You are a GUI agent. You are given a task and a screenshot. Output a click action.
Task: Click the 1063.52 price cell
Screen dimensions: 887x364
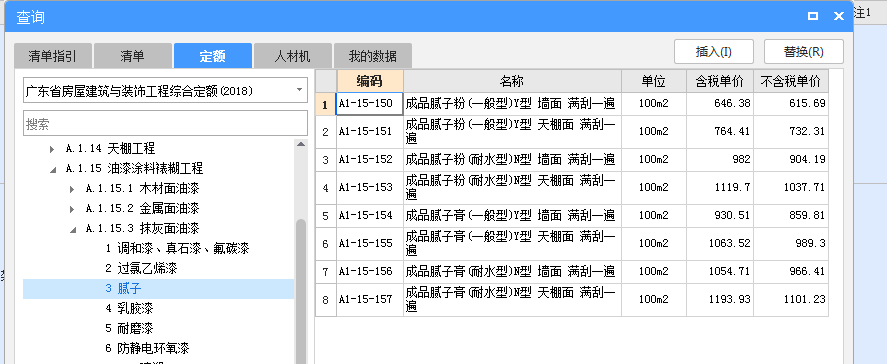[x=720, y=244]
